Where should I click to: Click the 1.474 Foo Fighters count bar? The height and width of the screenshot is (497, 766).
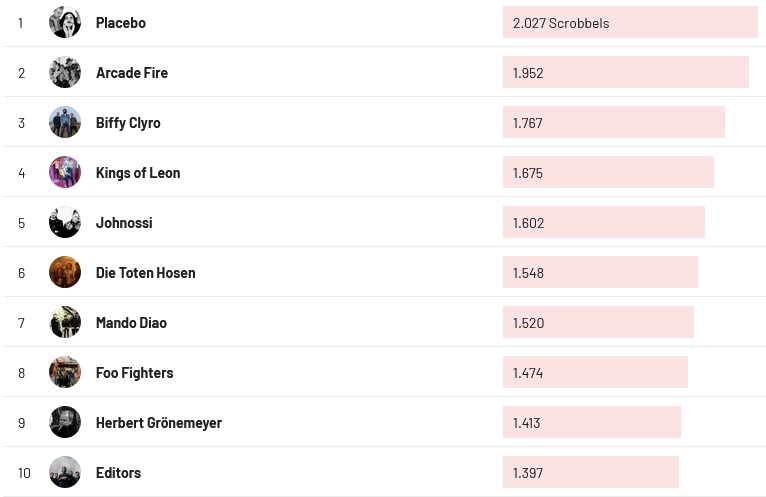595,372
